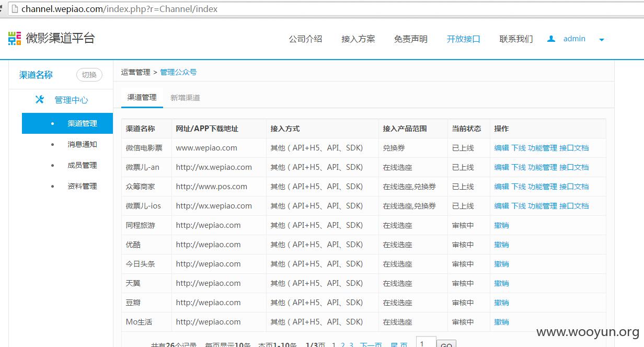Viewport: 644px width, 347px height.
Task: Click 下线 for 微信电影票 row
Action: [x=519, y=148]
